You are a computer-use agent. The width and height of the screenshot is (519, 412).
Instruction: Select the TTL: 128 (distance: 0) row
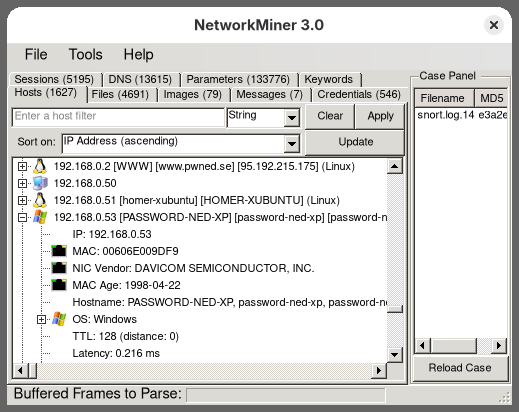coord(125,336)
